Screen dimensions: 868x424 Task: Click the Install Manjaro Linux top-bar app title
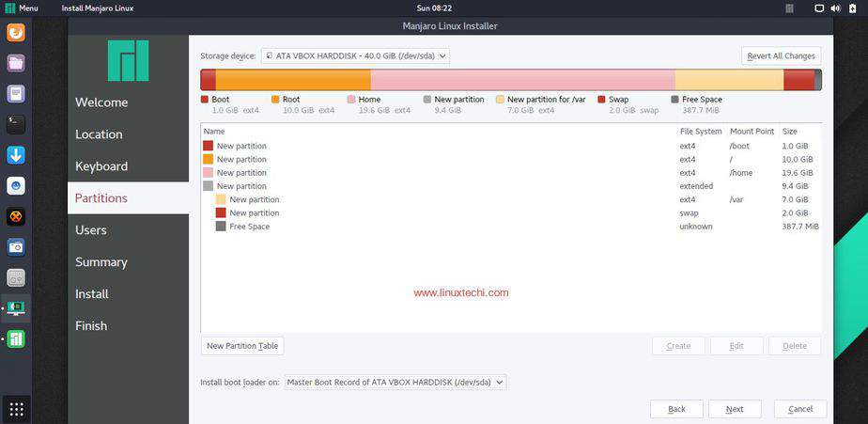pyautogui.click(x=98, y=8)
